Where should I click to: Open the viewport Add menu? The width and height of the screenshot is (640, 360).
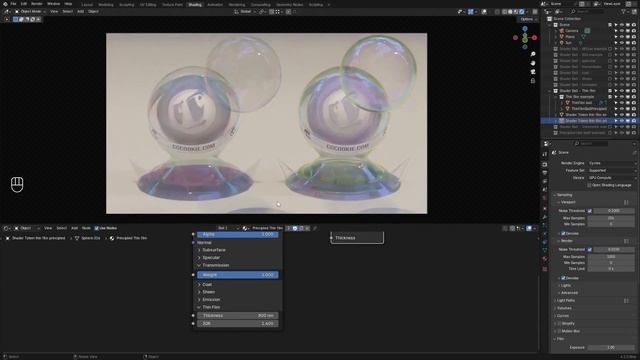point(80,11)
